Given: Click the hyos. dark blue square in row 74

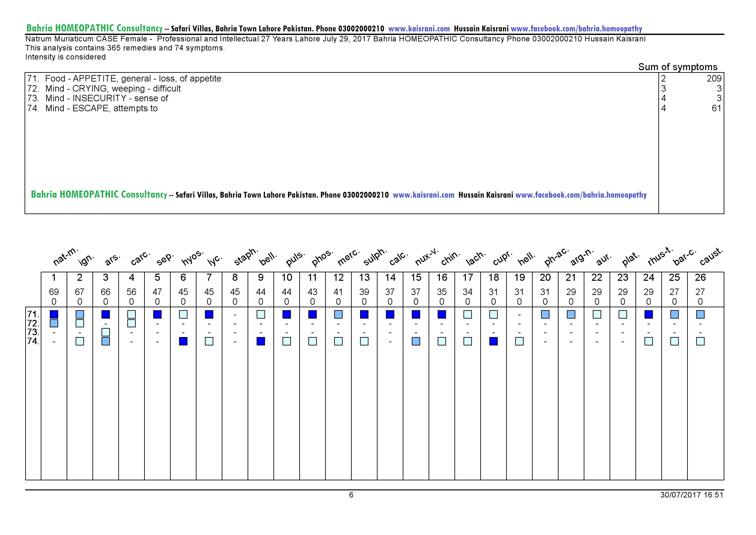Looking at the screenshot, I should coord(183,341).
